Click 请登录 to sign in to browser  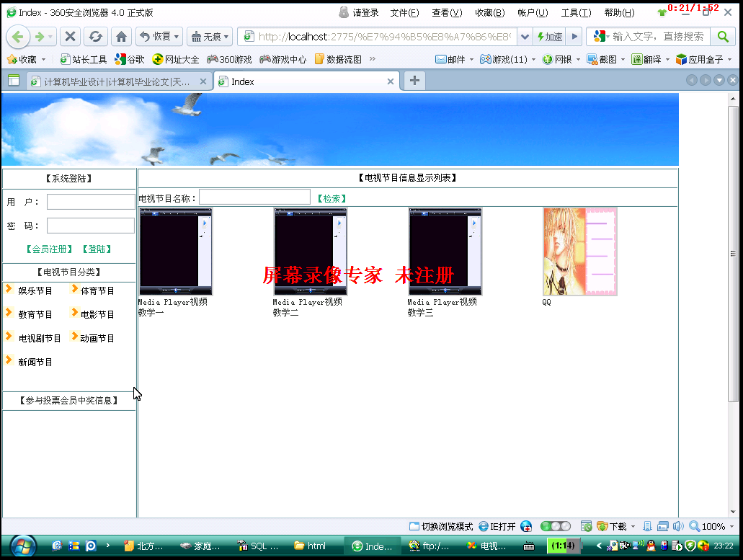pos(359,13)
